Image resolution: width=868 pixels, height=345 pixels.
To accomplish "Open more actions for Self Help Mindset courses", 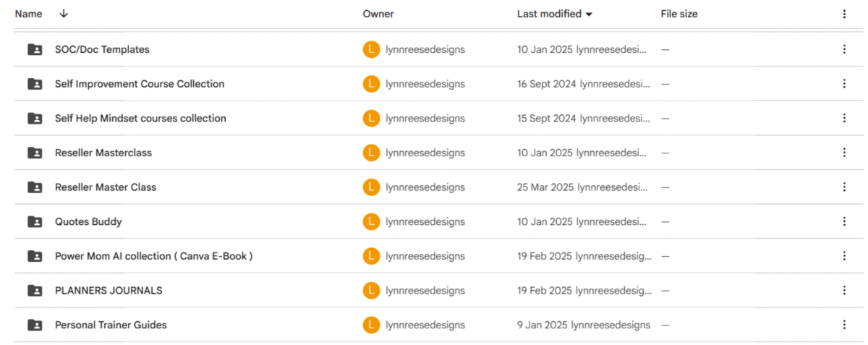I will tap(843, 118).
